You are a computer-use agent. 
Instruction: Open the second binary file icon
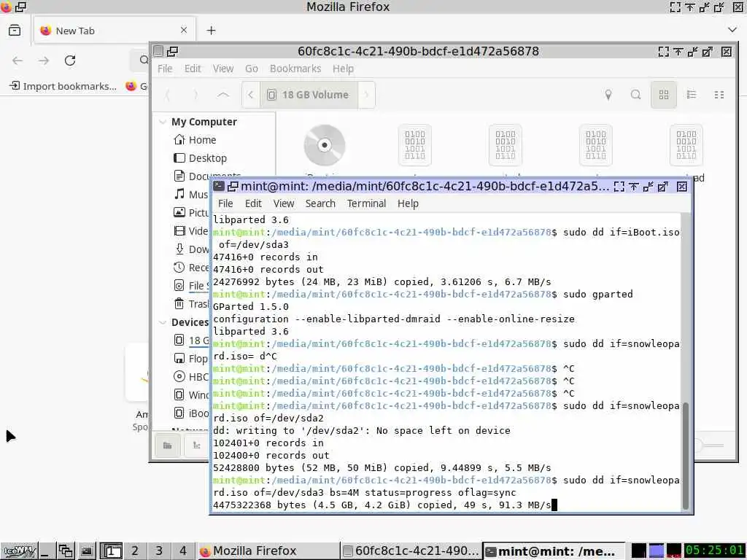[x=506, y=145]
